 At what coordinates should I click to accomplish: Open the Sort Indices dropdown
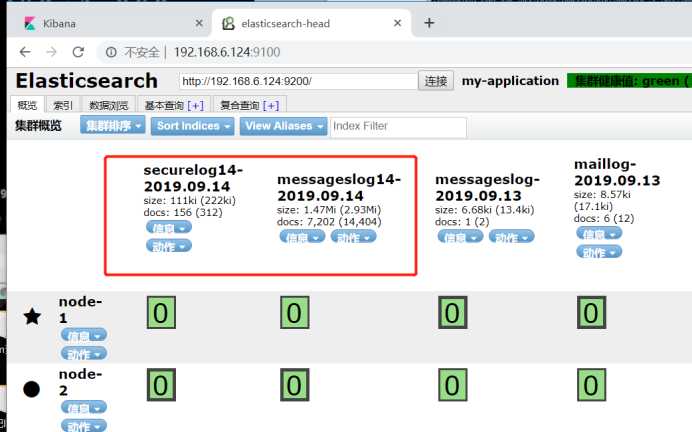click(x=192, y=126)
